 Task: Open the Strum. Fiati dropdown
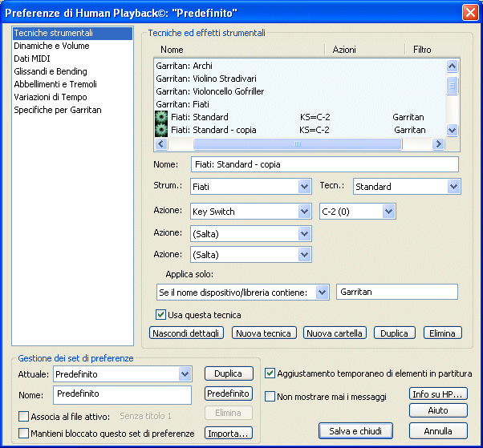click(304, 187)
